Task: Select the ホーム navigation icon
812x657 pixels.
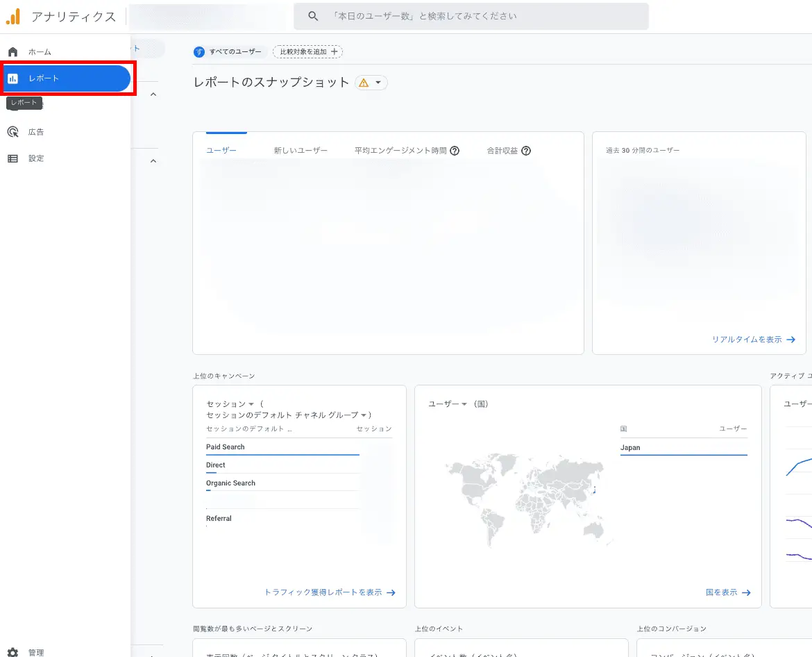Action: click(x=13, y=51)
